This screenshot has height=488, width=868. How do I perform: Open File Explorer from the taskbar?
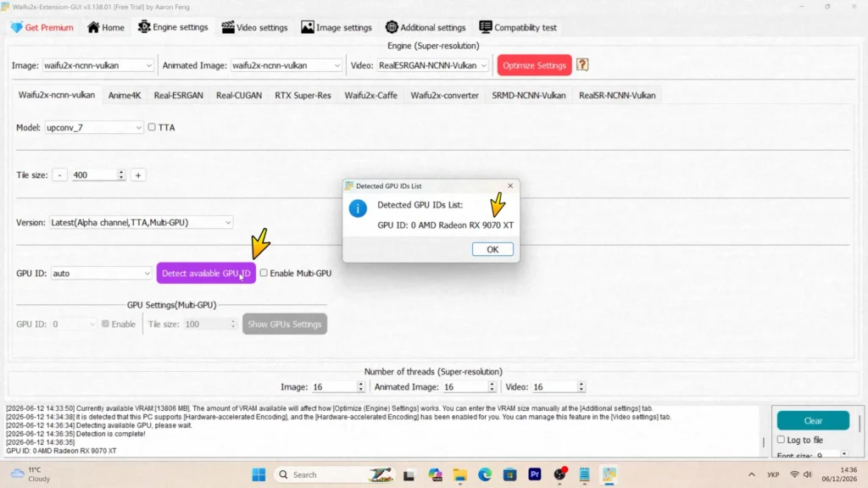[x=460, y=474]
